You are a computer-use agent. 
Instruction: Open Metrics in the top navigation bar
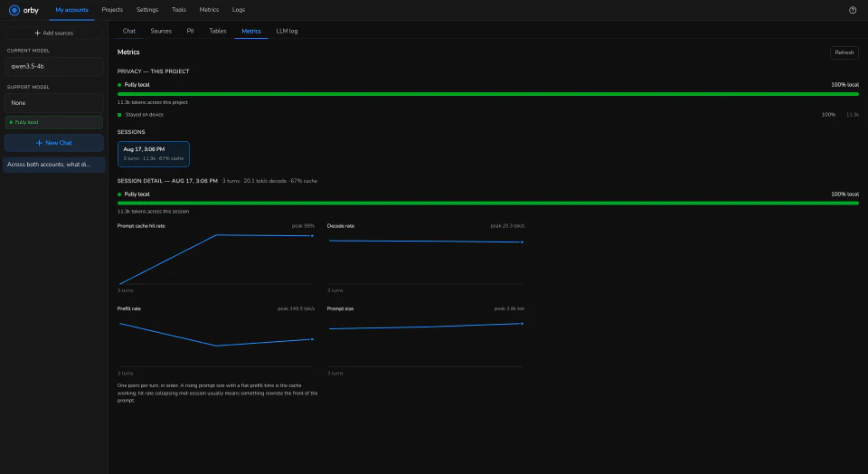[209, 10]
